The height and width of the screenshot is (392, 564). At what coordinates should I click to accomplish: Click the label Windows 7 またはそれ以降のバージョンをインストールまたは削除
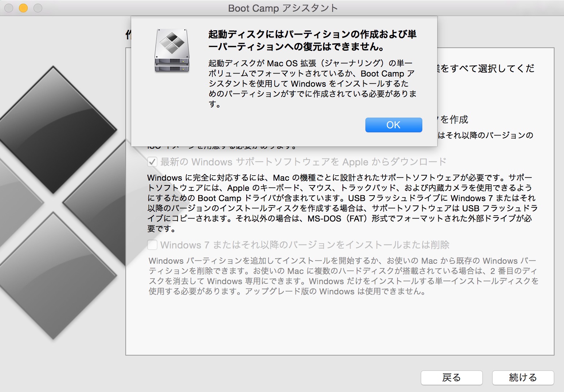[x=305, y=245]
